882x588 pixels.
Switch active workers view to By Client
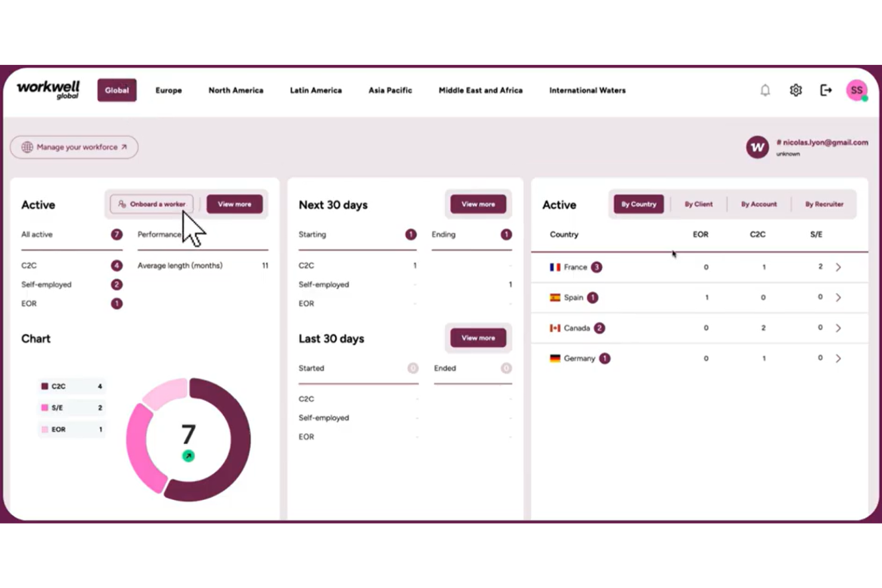[698, 204]
